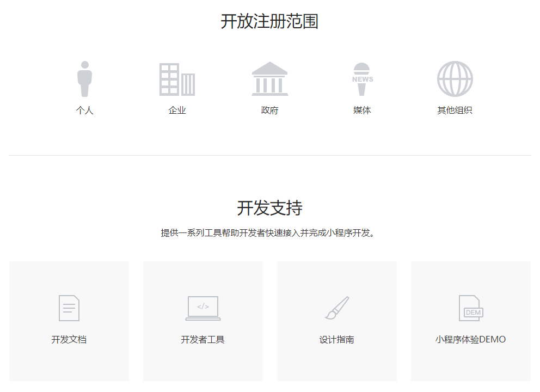Click the 政府 text label
This screenshot has width=540, height=392.
pyautogui.click(x=269, y=111)
